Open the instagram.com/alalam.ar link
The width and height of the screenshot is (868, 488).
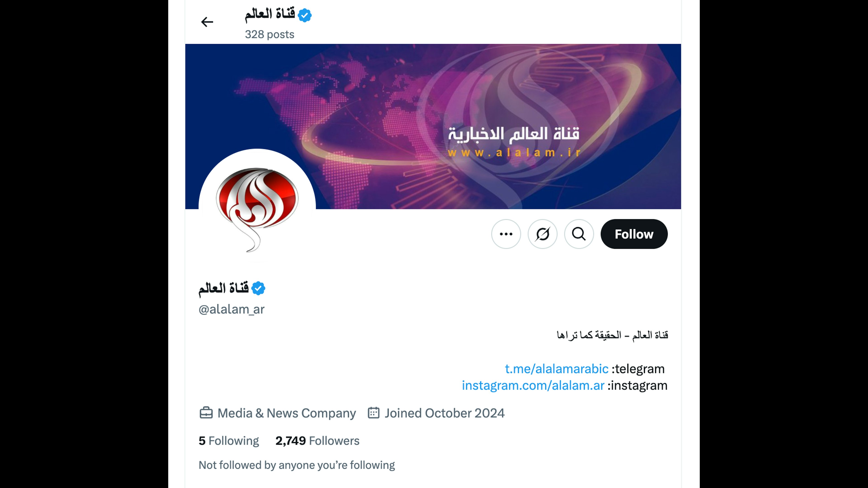pos(533,385)
